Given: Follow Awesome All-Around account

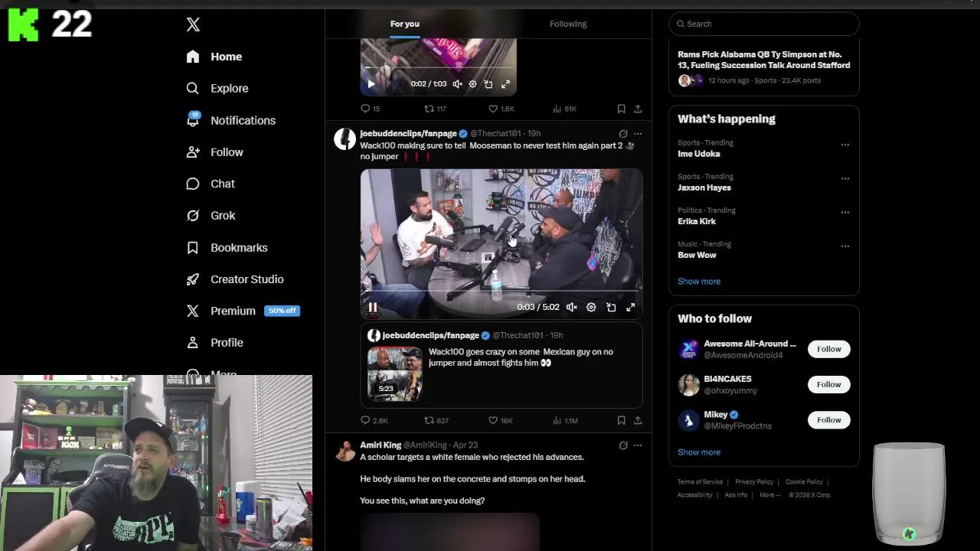Looking at the screenshot, I should pyautogui.click(x=828, y=349).
